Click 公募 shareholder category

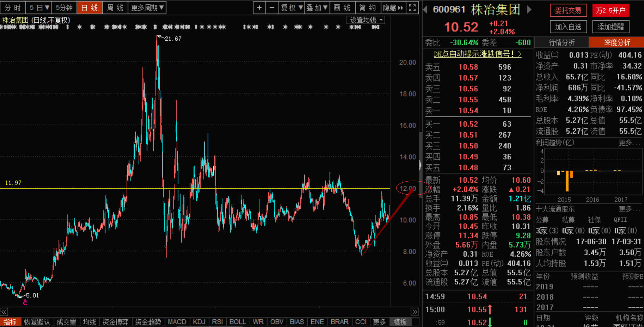(542, 220)
